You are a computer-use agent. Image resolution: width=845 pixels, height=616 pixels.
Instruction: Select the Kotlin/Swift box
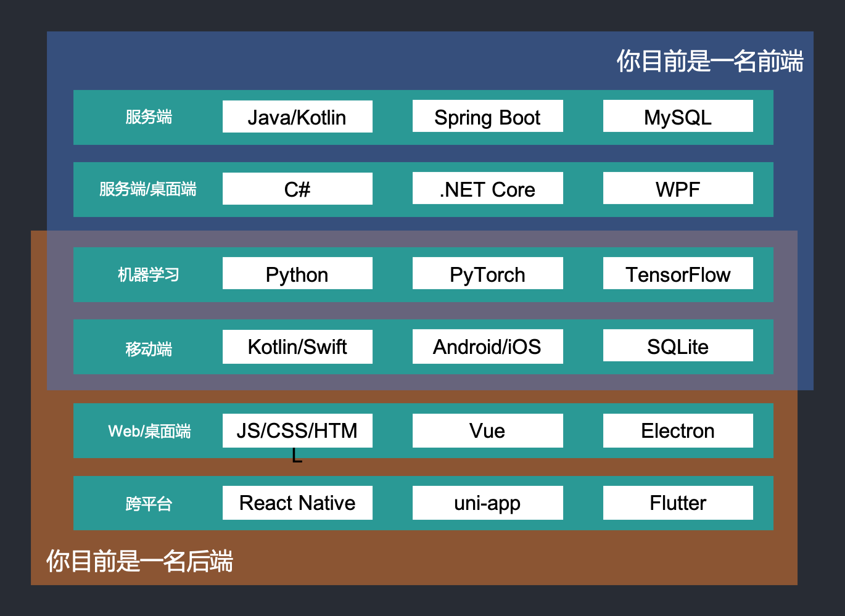297,346
